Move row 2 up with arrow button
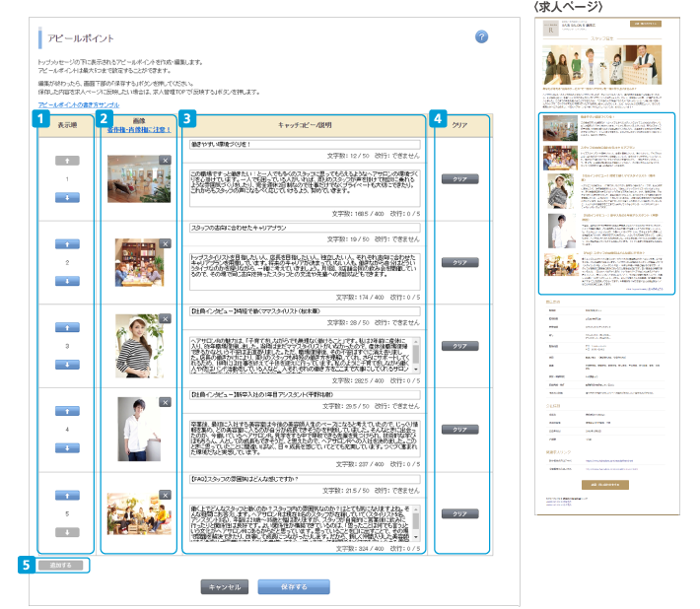The width and height of the screenshot is (700, 609). pyautogui.click(x=66, y=242)
